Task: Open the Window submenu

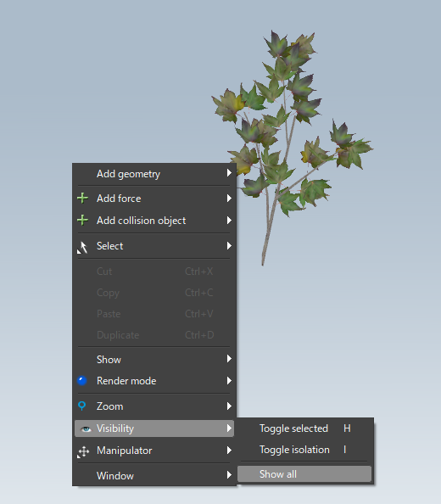Action: point(154,476)
